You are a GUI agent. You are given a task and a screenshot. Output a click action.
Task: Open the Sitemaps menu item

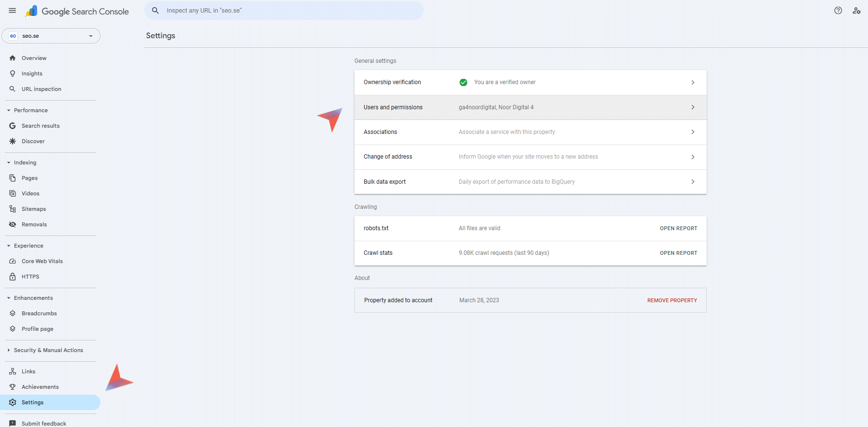34,209
